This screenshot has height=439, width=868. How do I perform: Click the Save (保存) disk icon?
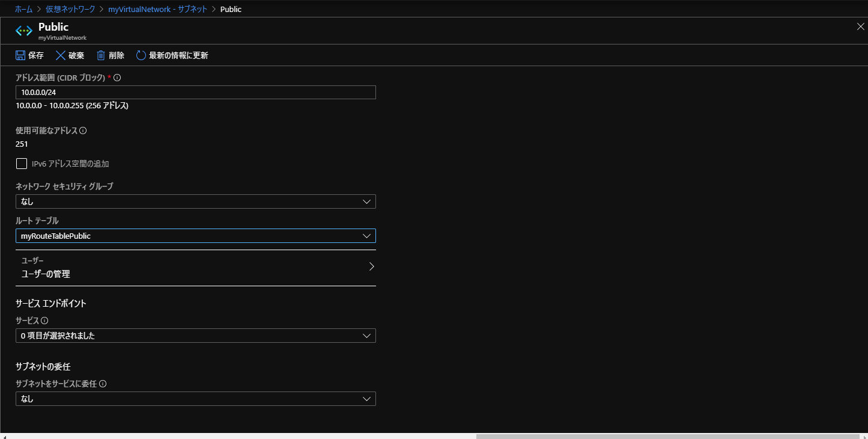pos(20,55)
